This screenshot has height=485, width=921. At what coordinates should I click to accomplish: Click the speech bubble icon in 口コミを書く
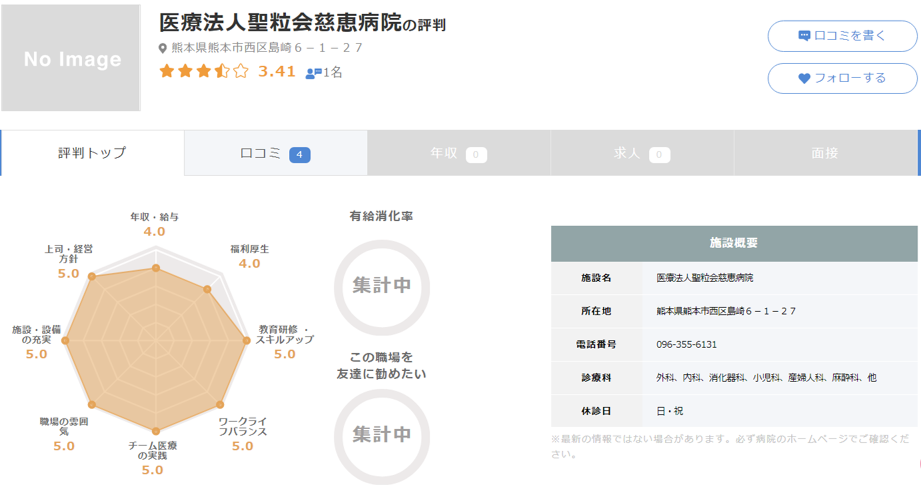[804, 36]
